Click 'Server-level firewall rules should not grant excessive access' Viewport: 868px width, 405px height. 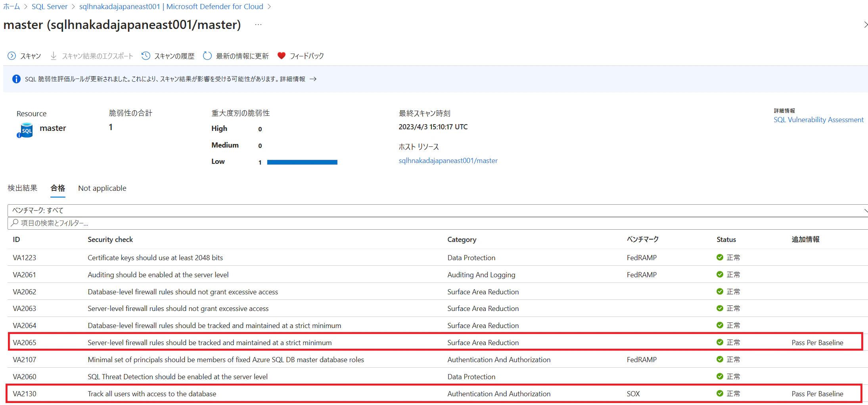178,309
